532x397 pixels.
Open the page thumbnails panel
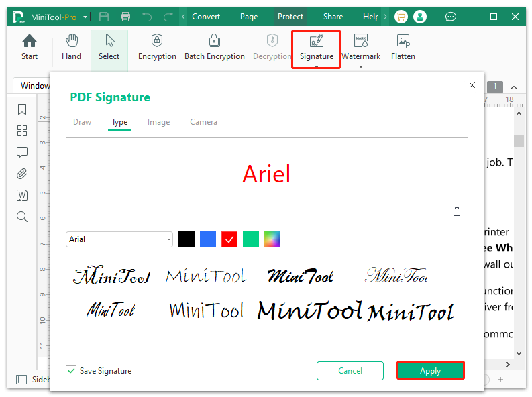coord(22,131)
